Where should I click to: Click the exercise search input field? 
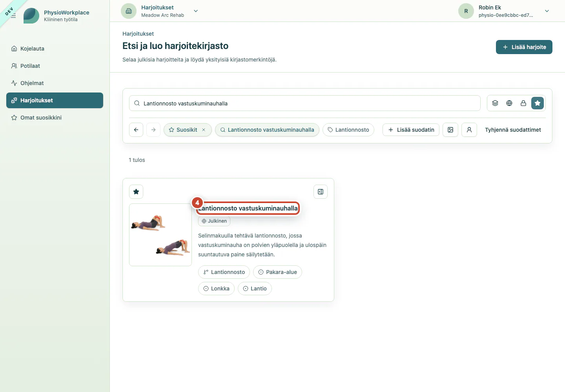click(305, 103)
